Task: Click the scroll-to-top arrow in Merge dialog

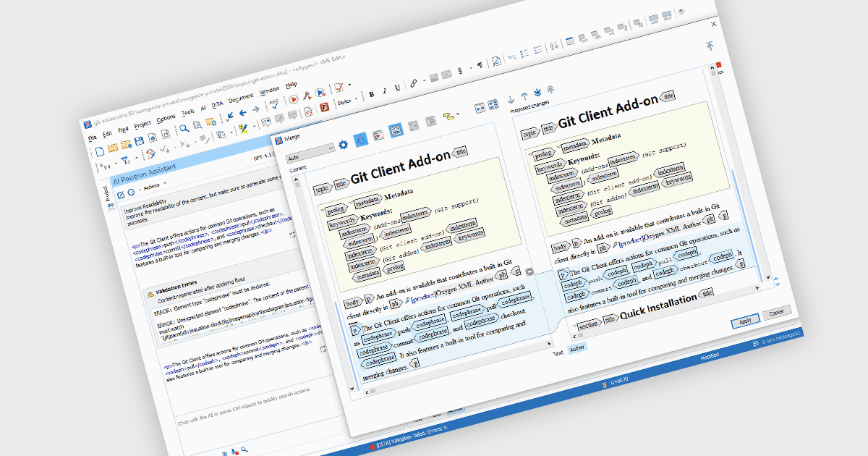Action: [x=710, y=46]
